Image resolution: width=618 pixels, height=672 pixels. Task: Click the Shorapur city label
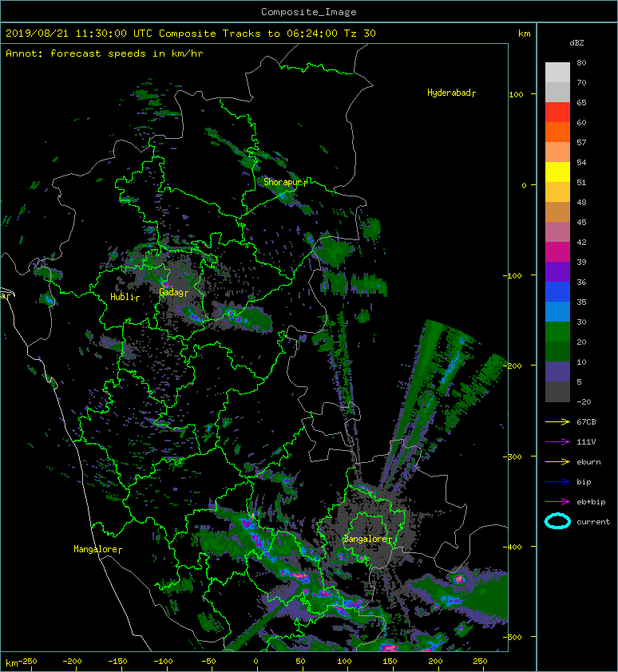coord(285,182)
